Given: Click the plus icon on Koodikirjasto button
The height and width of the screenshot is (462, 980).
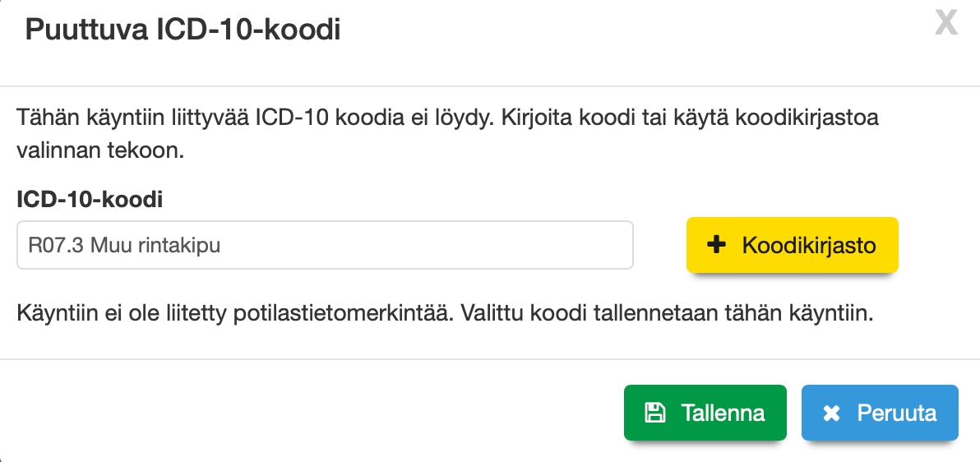Looking at the screenshot, I should pyautogui.click(x=717, y=245).
